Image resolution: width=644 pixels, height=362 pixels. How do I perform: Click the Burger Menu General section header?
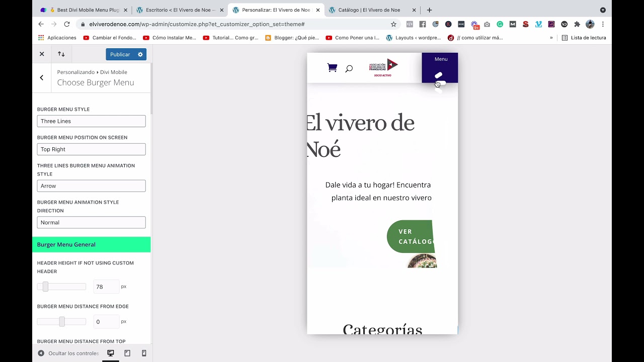[x=91, y=244]
